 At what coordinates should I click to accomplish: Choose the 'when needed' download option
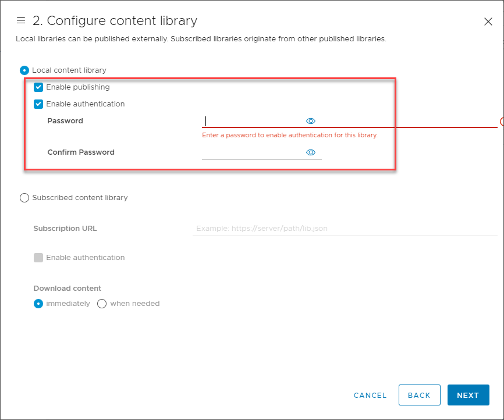coord(102,304)
